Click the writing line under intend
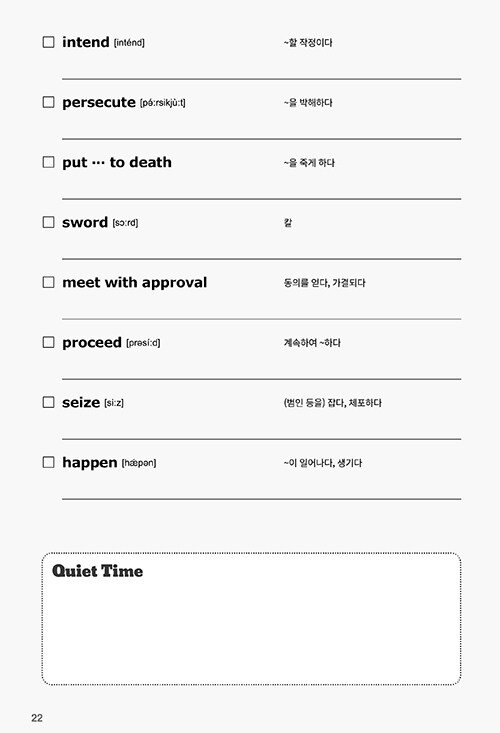Image resolution: width=500 pixels, height=733 pixels. [262, 79]
